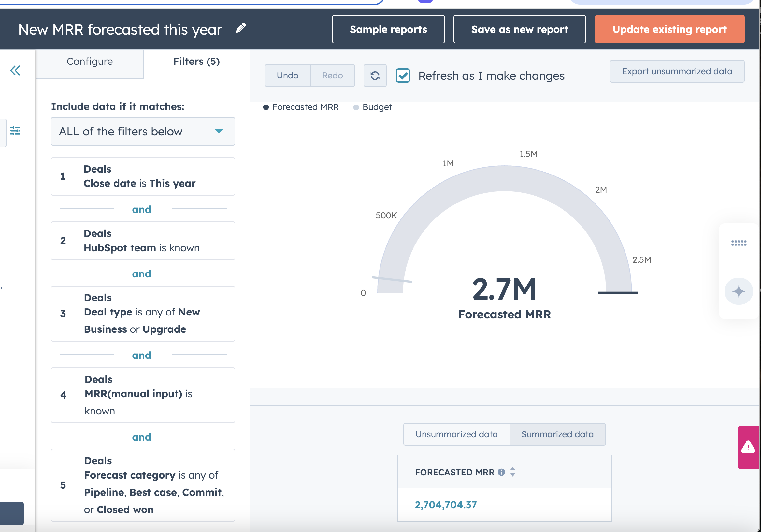Select the Summarized data tab
This screenshot has width=761, height=532.
tap(557, 434)
